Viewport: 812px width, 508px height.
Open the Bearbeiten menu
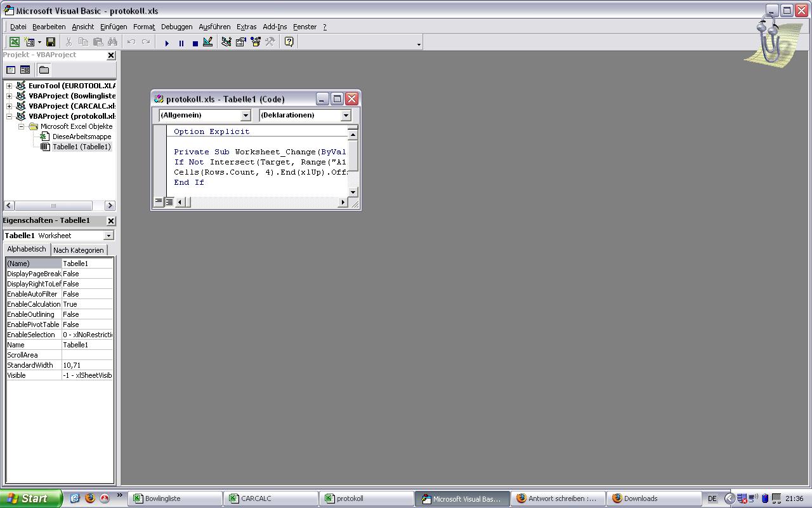click(49, 27)
